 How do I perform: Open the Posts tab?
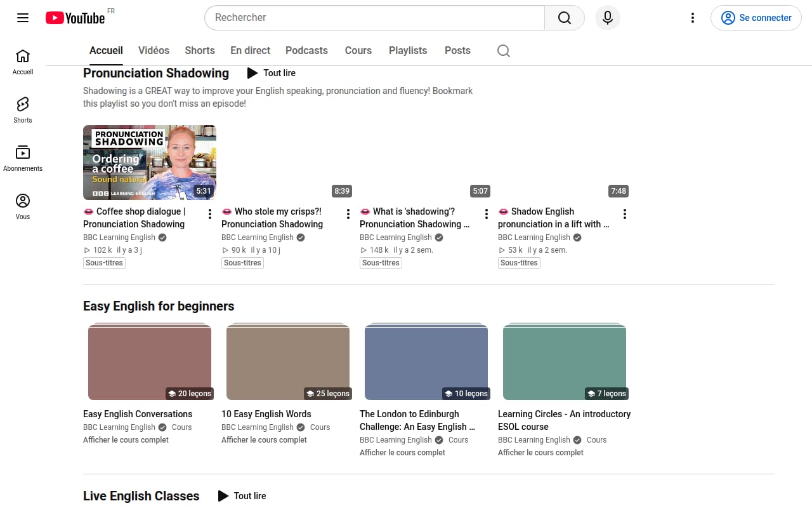point(457,51)
